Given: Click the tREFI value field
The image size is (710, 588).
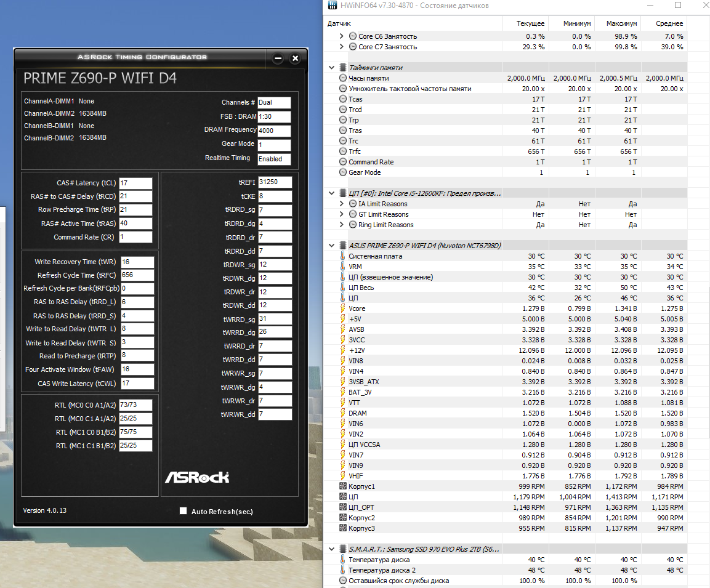Looking at the screenshot, I should 275,182.
